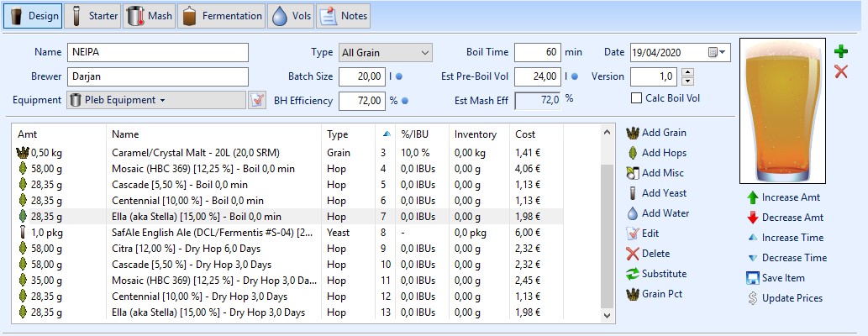Screen dimensions: 868x336
Task: Click Add Water
Action: point(658,213)
